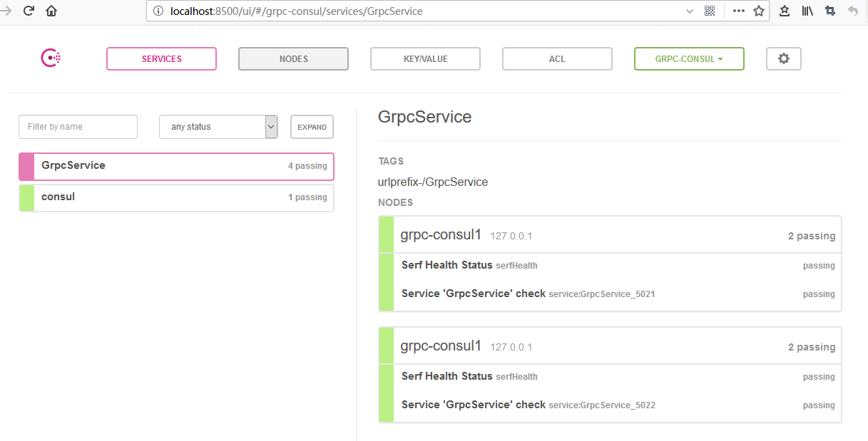Viewport: 868px width, 441px height.
Task: Click the undo arrow icon in toolbar
Action: coord(853,11)
